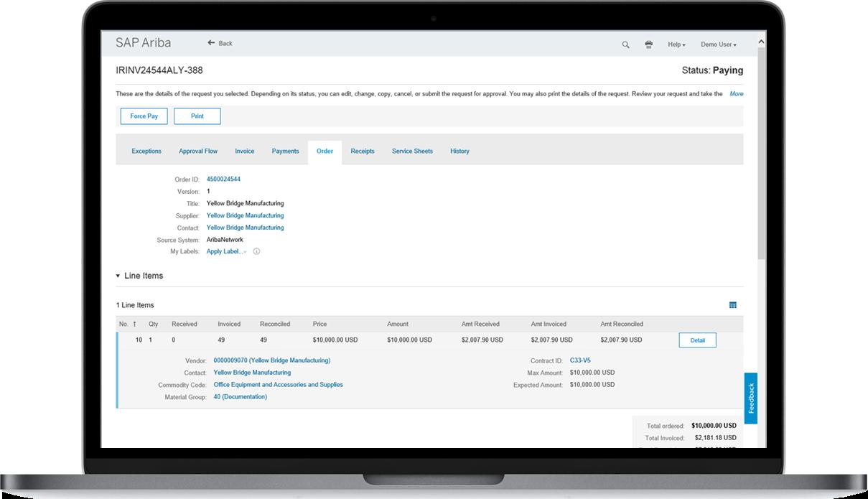Open Supplier Yellow Bridge Manufacturing link

point(245,215)
